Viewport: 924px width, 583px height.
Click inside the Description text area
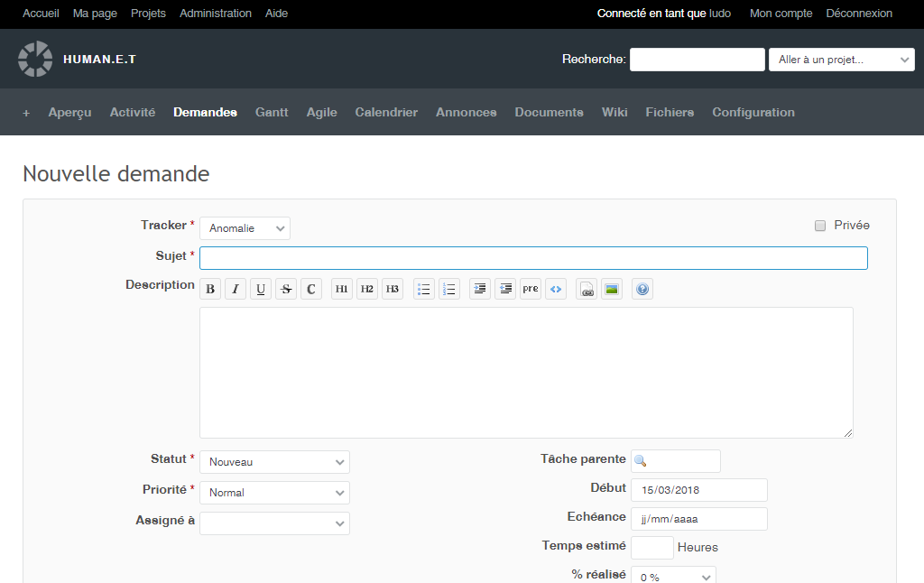pos(526,373)
